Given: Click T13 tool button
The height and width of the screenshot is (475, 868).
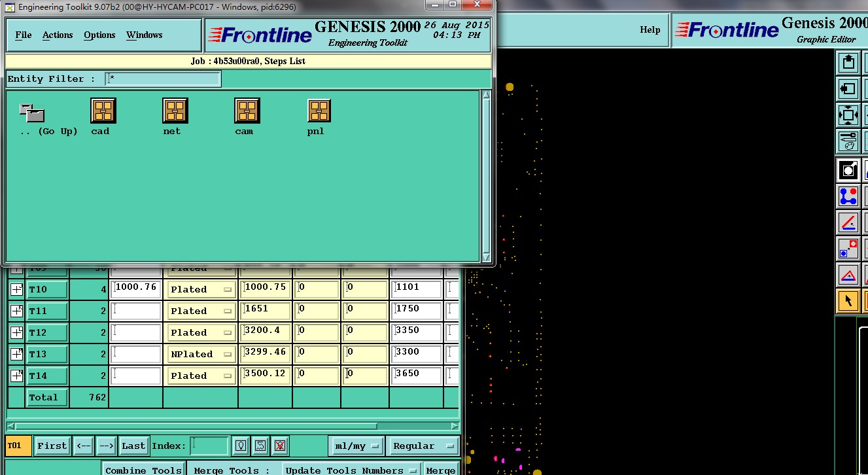Looking at the screenshot, I should click(46, 354).
